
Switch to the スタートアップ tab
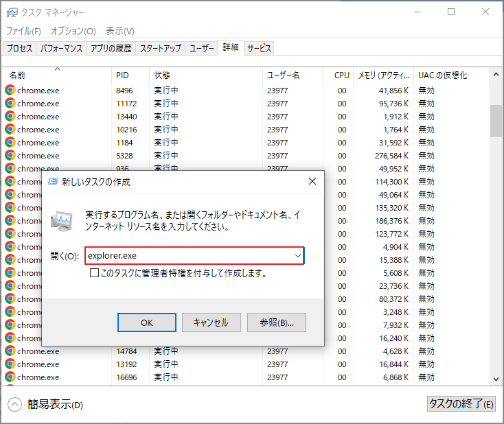click(161, 48)
